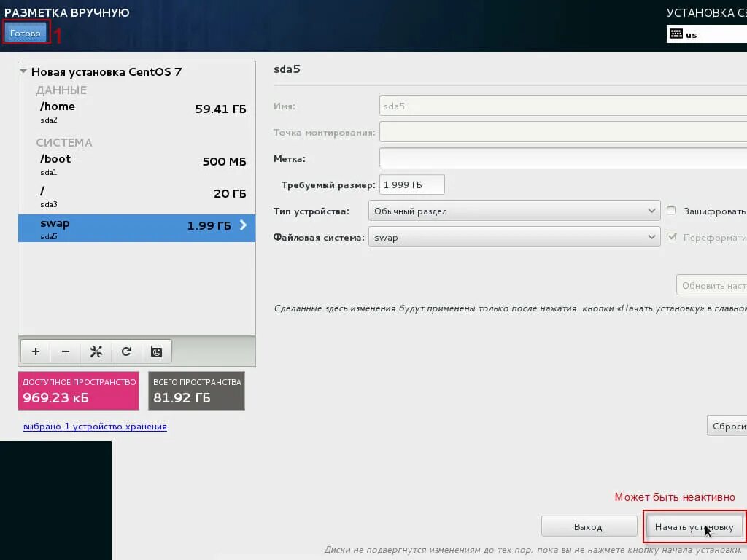The width and height of the screenshot is (747, 560).
Task: Open the выбрано 1 устройство хранения link
Action: pyautogui.click(x=95, y=426)
